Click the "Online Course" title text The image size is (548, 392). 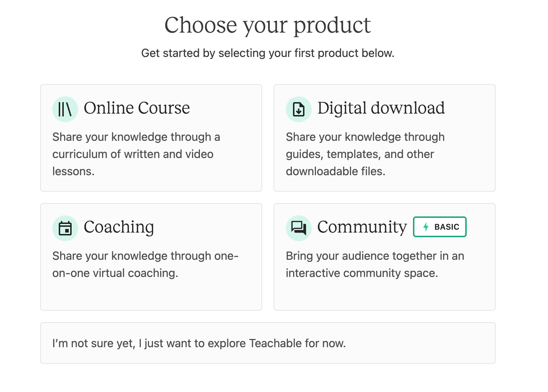tap(137, 108)
